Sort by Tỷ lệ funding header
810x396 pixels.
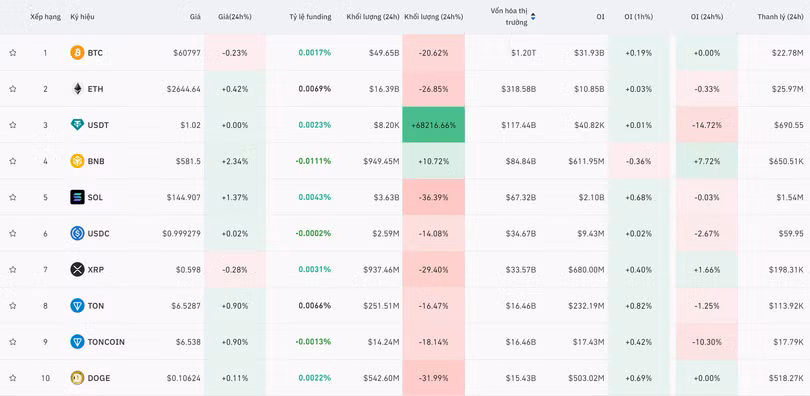(x=310, y=17)
